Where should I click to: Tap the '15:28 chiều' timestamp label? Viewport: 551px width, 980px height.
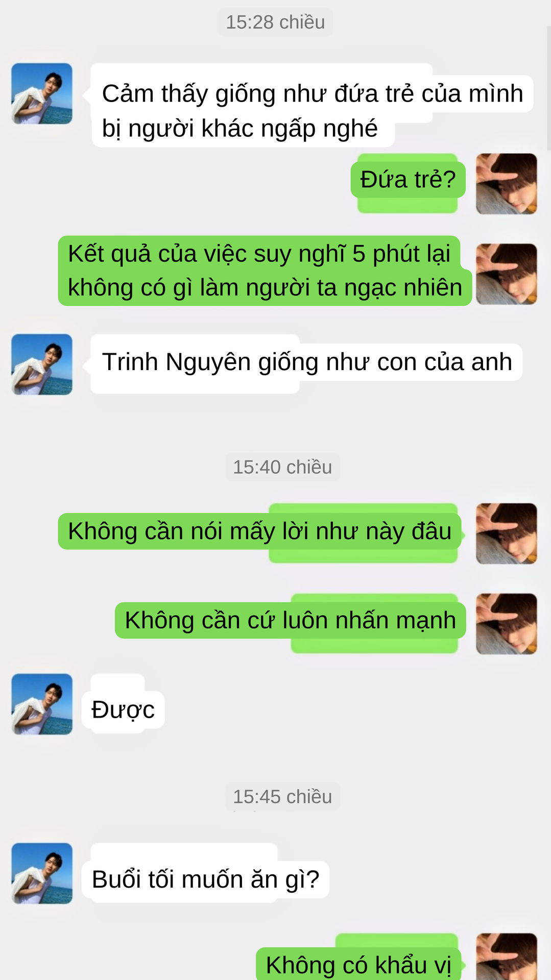275,22
